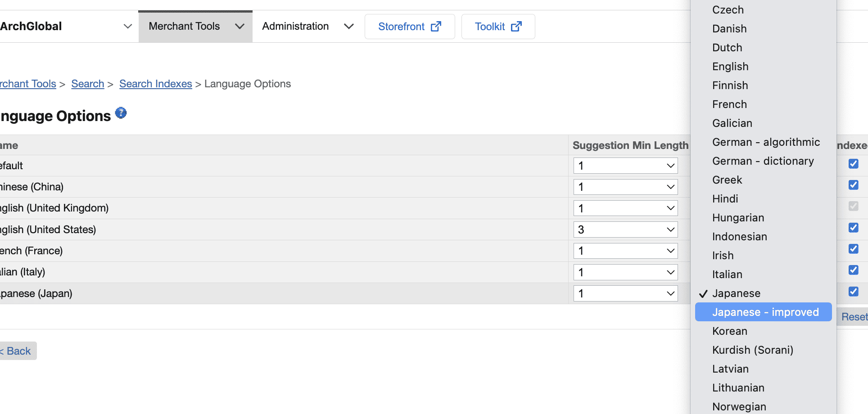This screenshot has width=868, height=414.
Task: Toggle indexed checkbox for French (France) row
Action: point(853,249)
